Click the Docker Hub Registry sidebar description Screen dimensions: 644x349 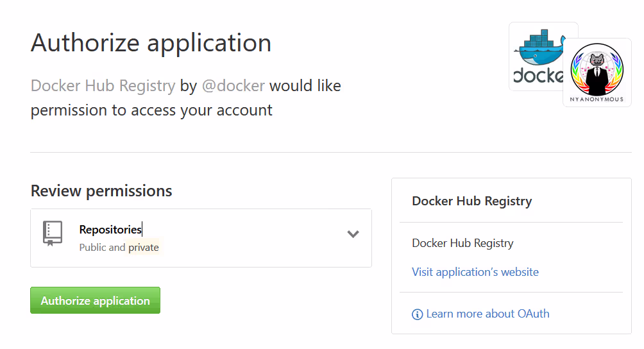462,243
